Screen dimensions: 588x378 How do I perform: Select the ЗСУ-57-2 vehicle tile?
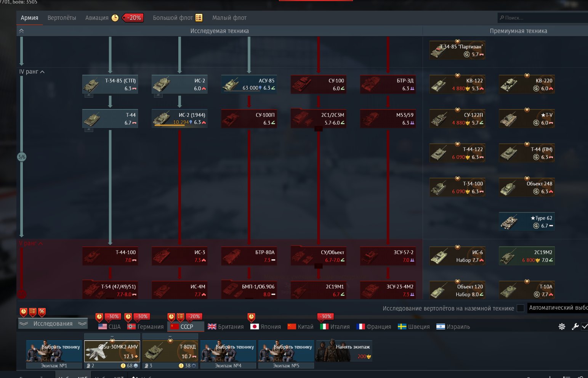pyautogui.click(x=388, y=256)
